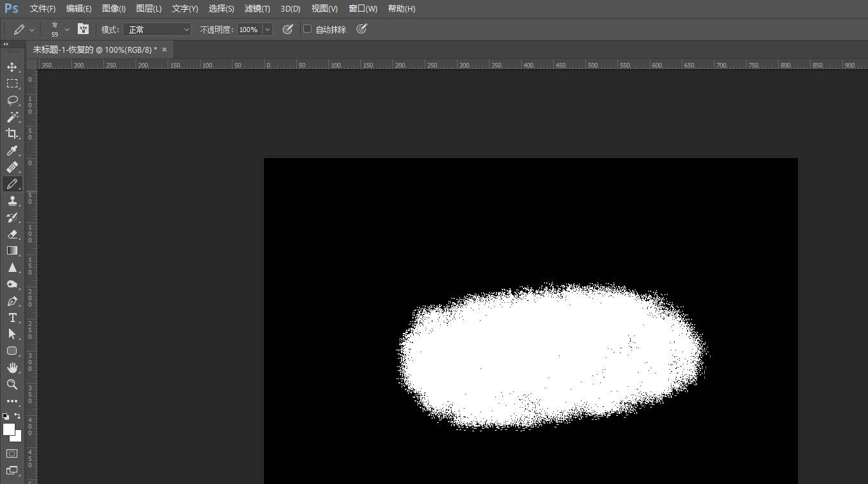Select the Eyedropper tool
Image resolution: width=868 pixels, height=484 pixels.
click(12, 150)
